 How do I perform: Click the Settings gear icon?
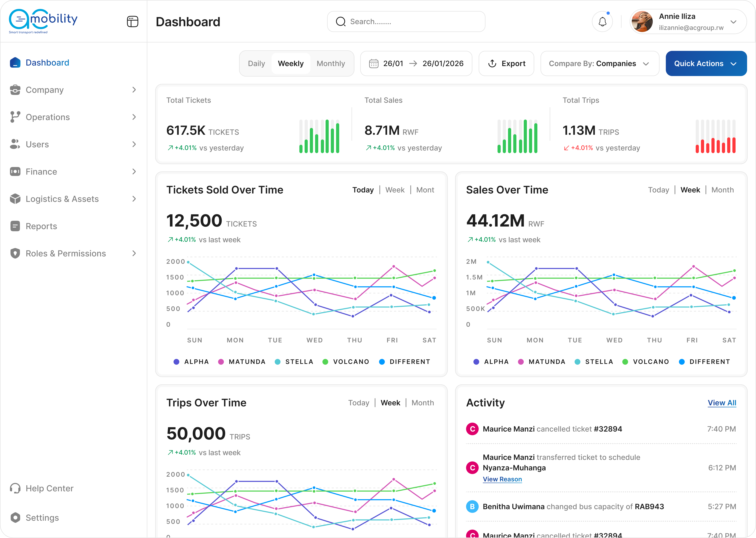15,517
